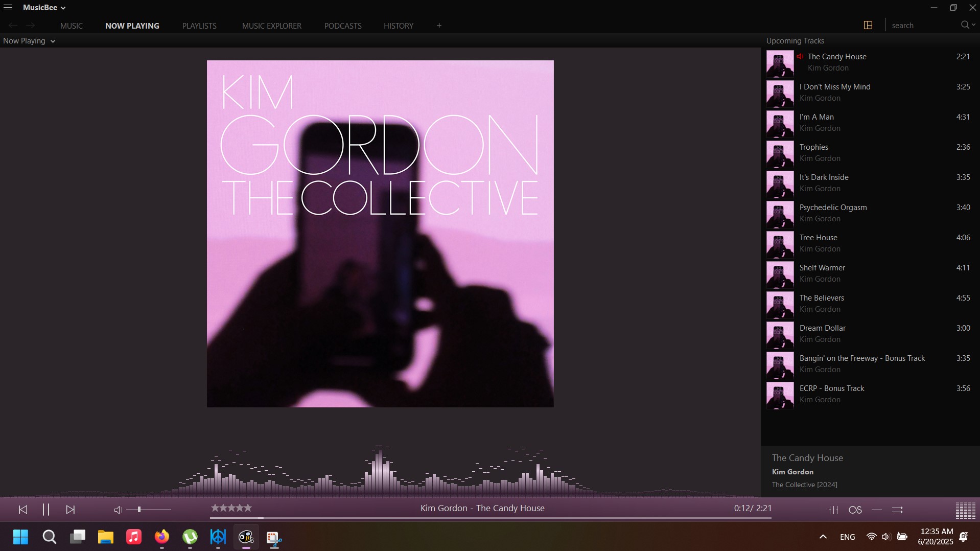
Task: Open Firefox from the taskbar
Action: (162, 537)
